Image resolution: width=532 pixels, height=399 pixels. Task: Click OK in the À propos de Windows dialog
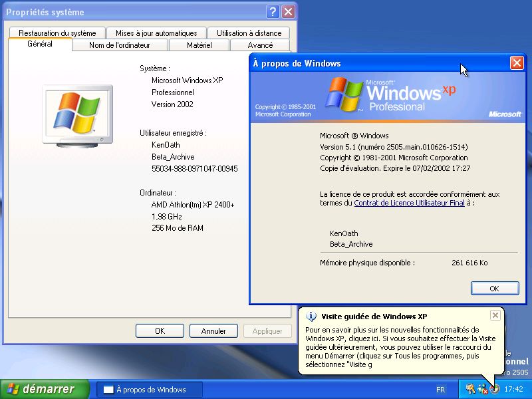click(495, 289)
